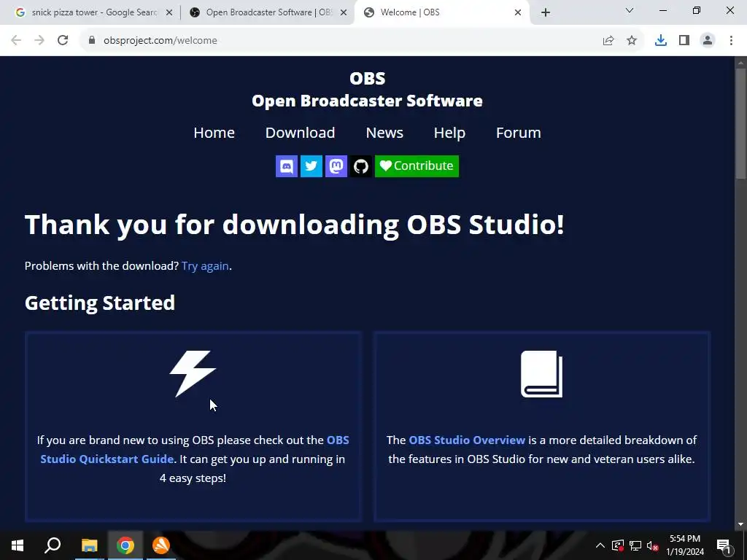Open the OBS Studio Quickstart Guide link
Image resolution: width=747 pixels, height=560 pixels.
(195, 449)
